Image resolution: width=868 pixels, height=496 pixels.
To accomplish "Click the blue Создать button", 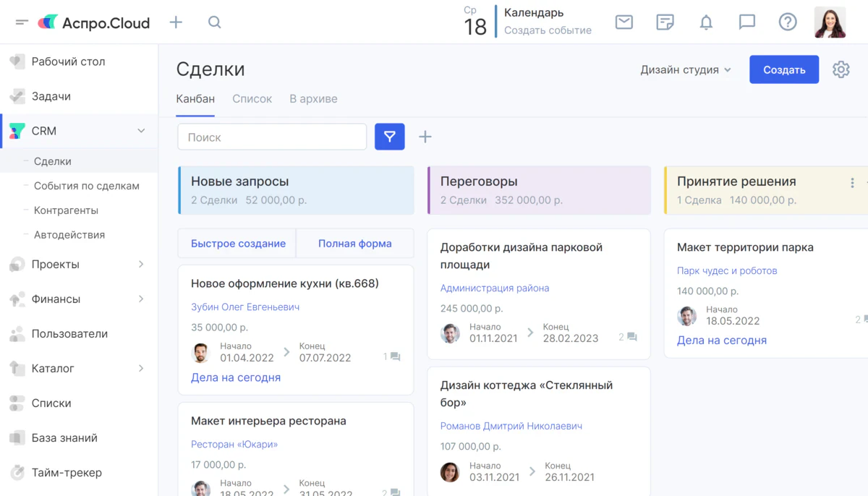I will pos(784,69).
